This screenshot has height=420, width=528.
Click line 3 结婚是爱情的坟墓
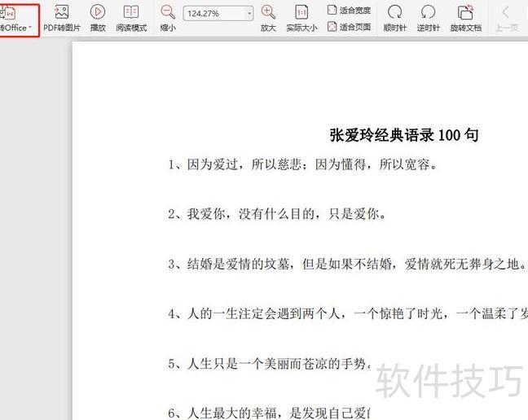347,264
